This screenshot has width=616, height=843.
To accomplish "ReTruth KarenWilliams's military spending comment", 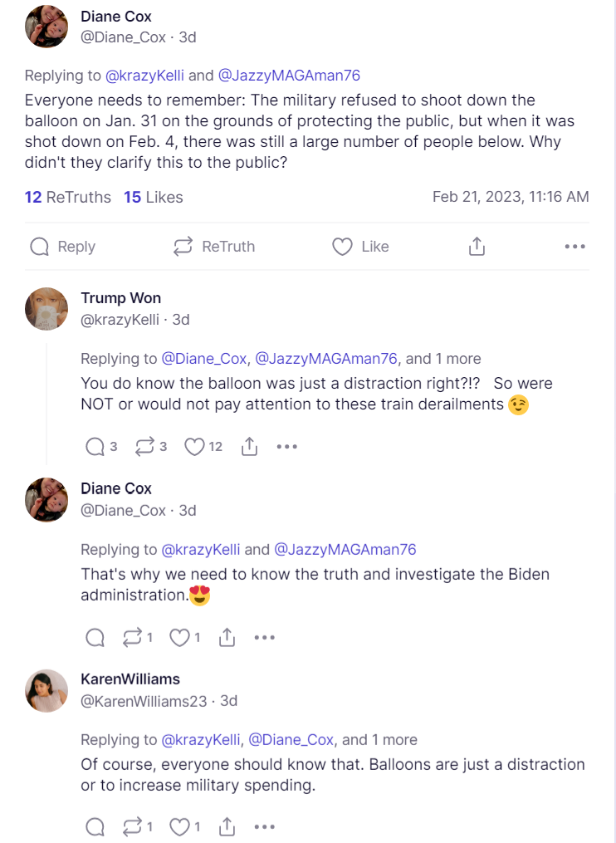I will (x=133, y=826).
